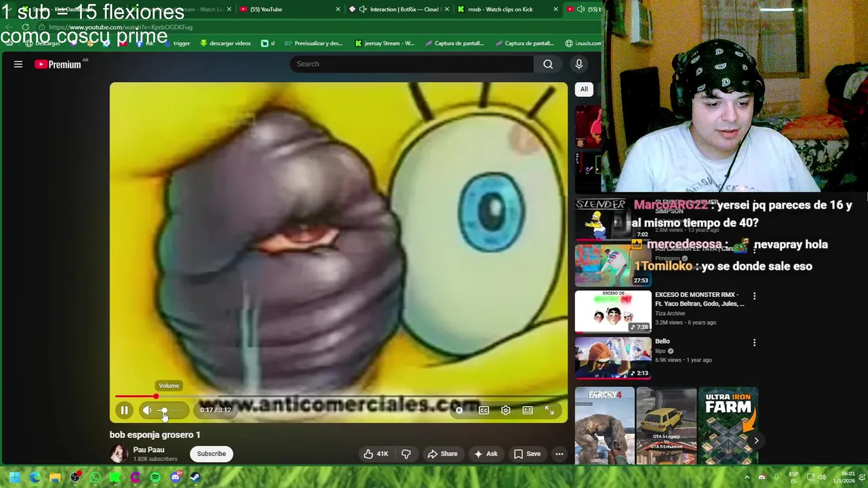Start voice search with the microphone icon
Image resolution: width=868 pixels, height=488 pixels.
tap(578, 64)
